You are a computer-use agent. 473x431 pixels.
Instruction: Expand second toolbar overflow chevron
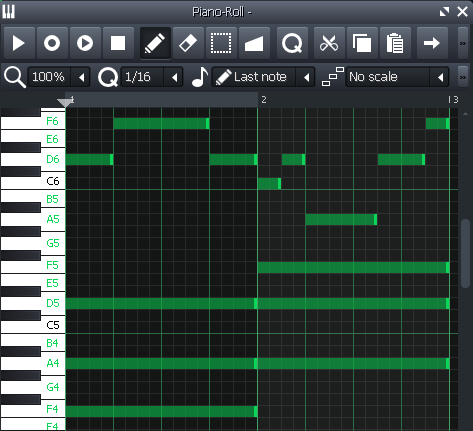point(463,77)
